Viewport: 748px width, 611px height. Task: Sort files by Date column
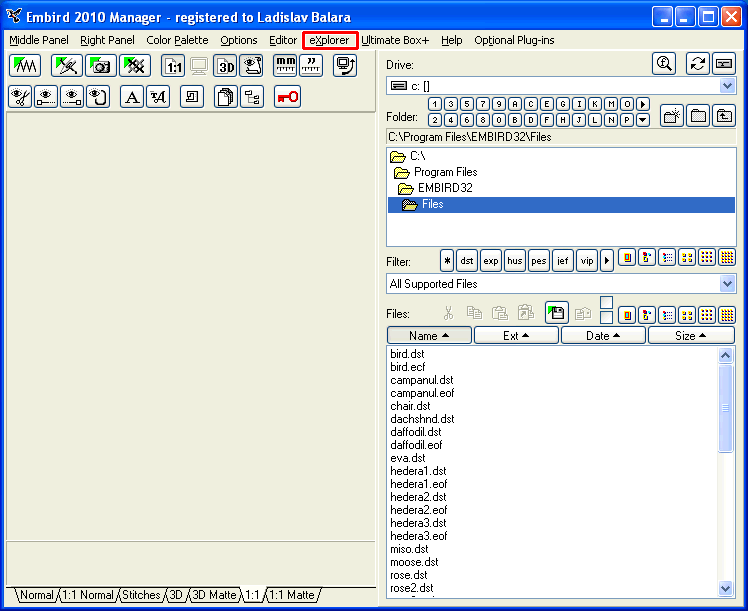(x=603, y=336)
